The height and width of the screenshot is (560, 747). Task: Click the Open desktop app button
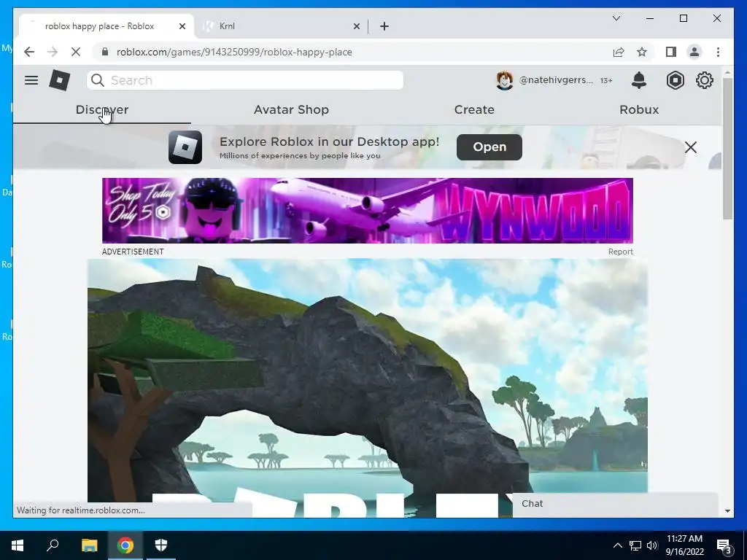click(489, 147)
